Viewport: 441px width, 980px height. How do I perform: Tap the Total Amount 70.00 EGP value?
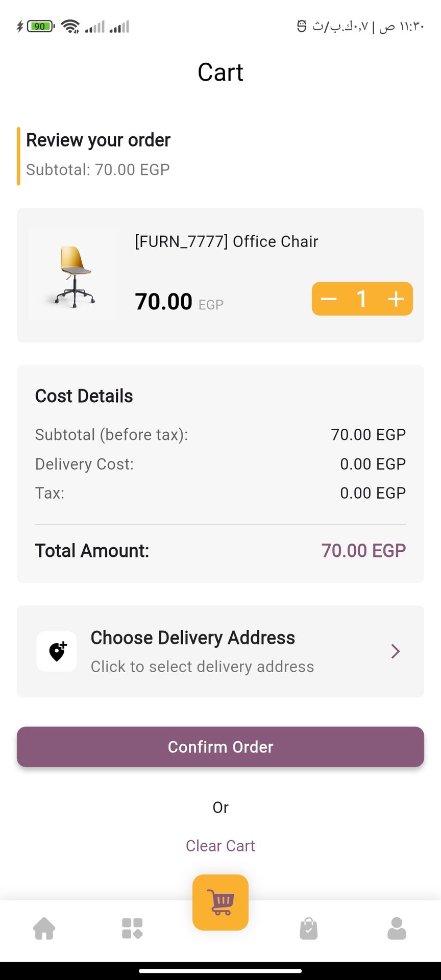point(363,551)
